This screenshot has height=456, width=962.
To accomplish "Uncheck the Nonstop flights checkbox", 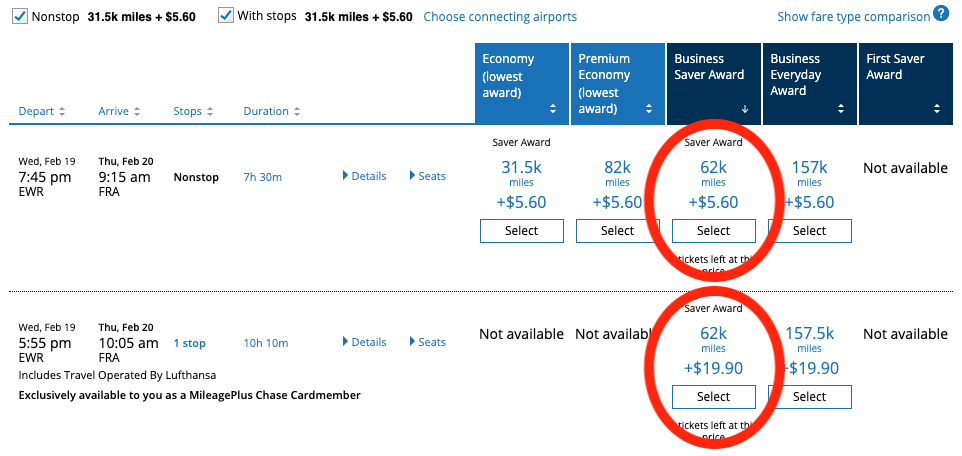I will click(20, 17).
